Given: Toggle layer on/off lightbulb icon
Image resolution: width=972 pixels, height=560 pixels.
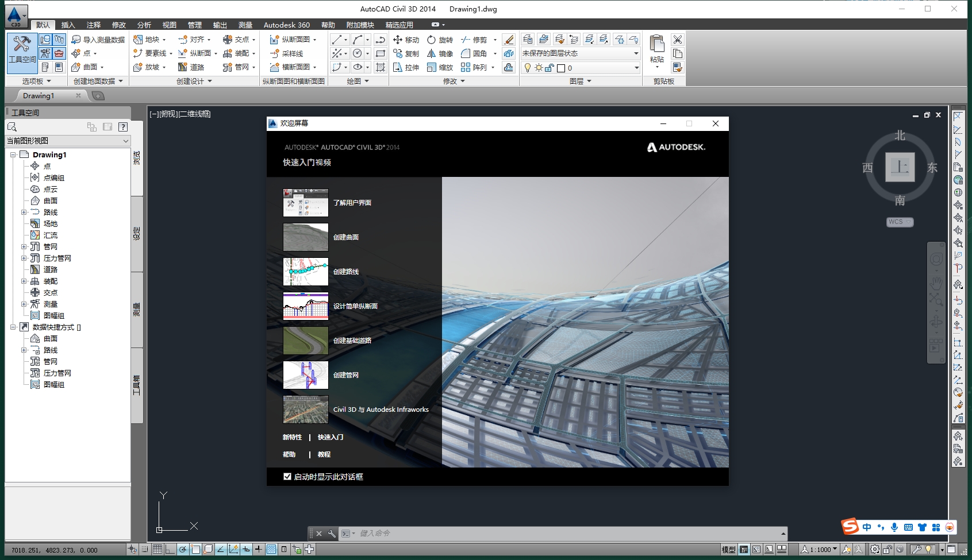Looking at the screenshot, I should pos(528,68).
